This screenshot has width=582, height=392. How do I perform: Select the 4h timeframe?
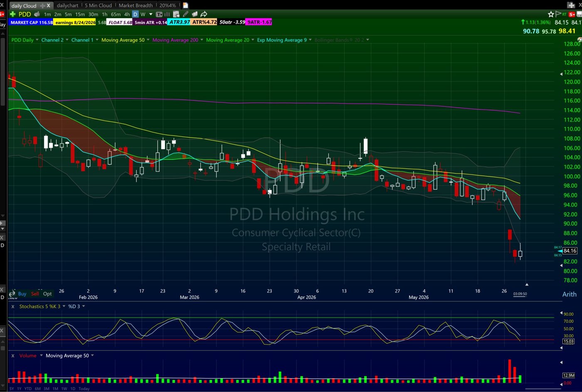coord(127,14)
